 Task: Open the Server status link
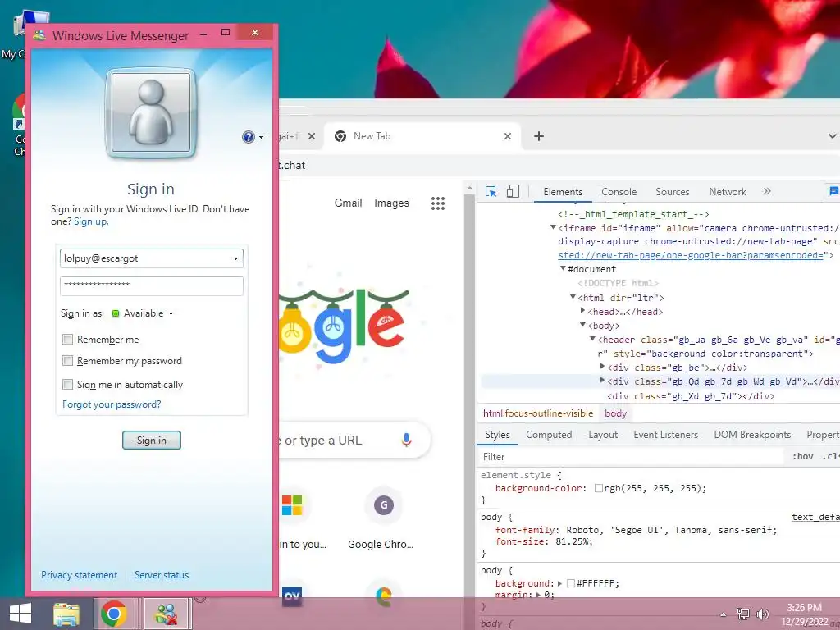click(x=162, y=575)
